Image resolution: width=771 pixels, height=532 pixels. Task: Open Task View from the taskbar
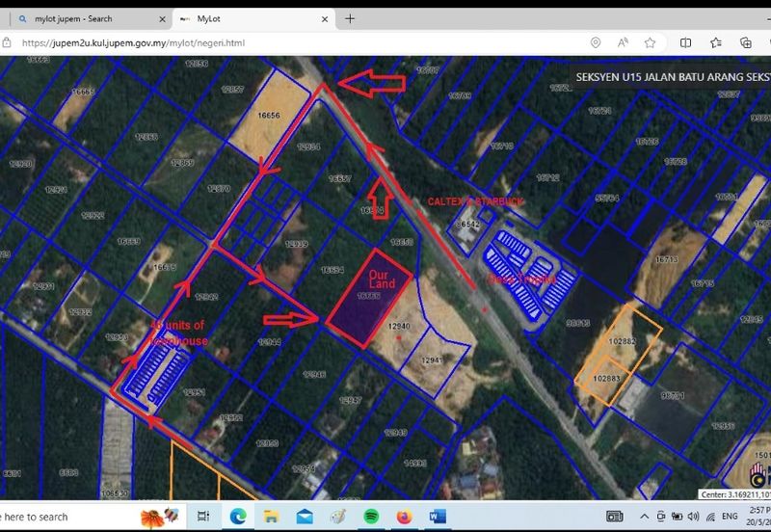[203, 517]
